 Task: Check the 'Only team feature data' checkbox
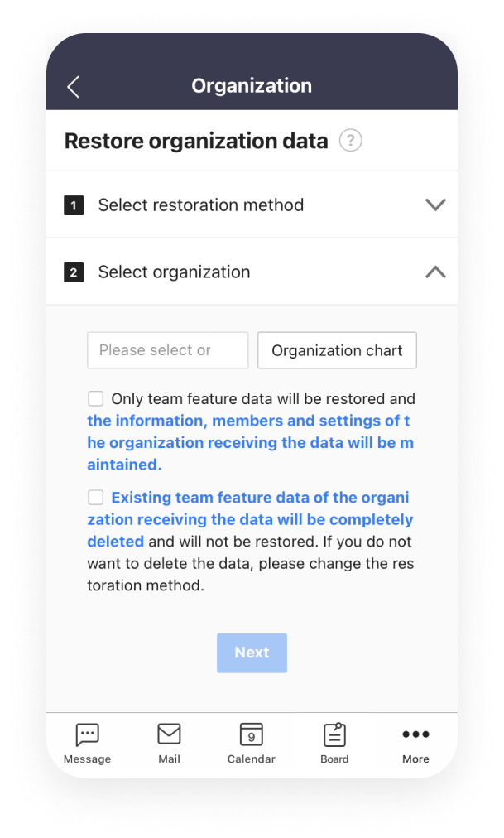click(96, 399)
